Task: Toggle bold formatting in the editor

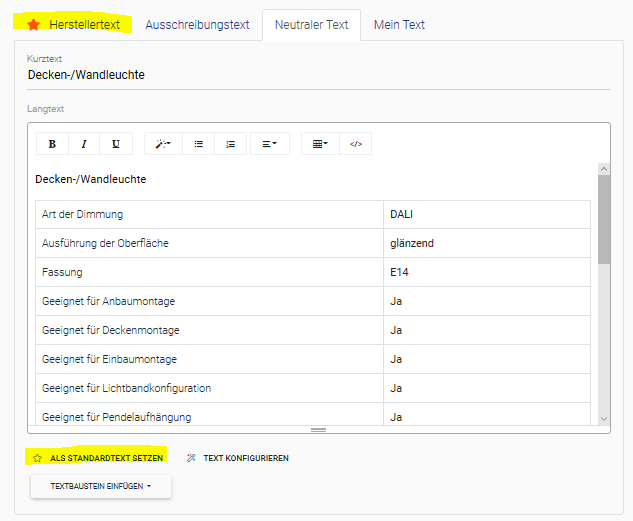Action: [x=52, y=144]
